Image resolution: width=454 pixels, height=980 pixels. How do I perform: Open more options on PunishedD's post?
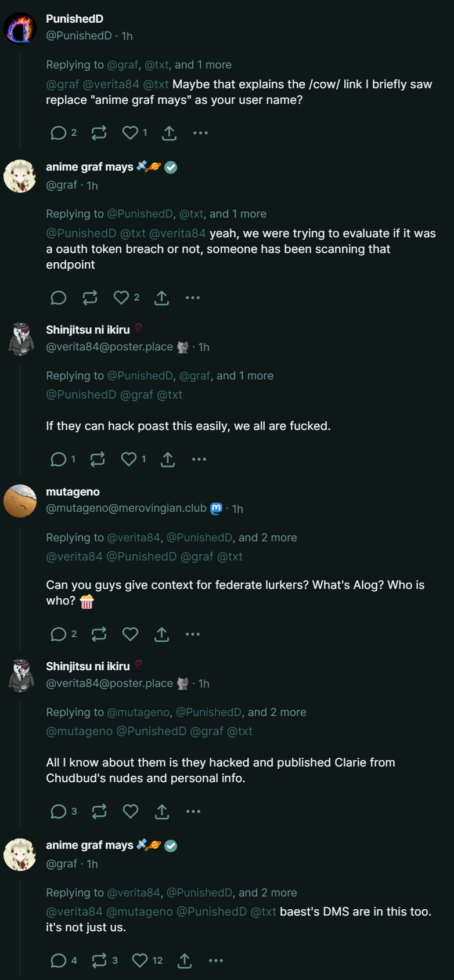[x=200, y=133]
